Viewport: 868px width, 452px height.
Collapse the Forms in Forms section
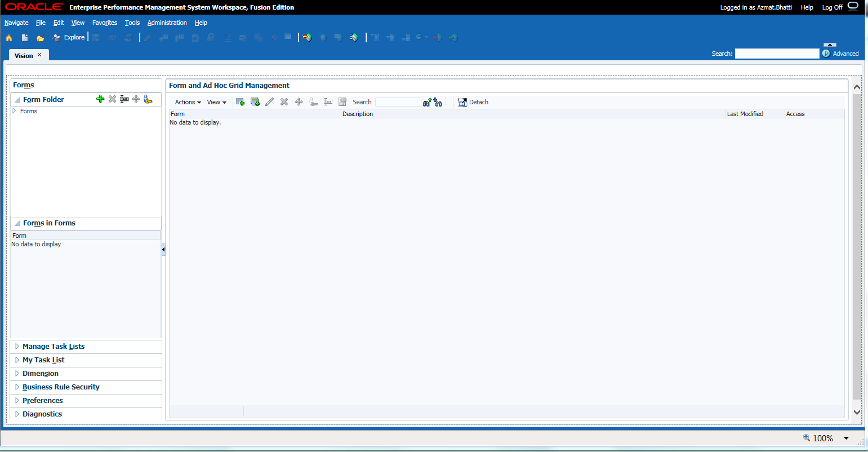click(x=17, y=223)
